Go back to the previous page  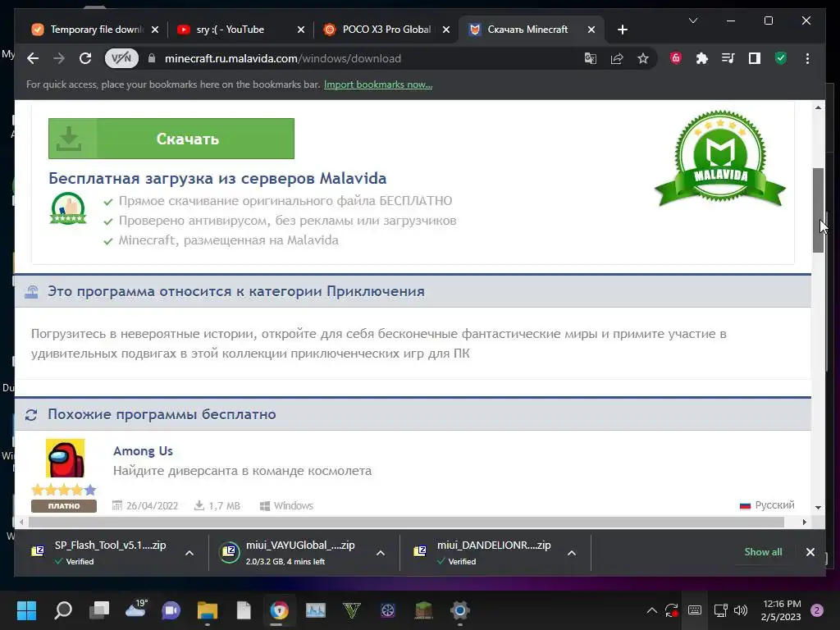(33, 58)
